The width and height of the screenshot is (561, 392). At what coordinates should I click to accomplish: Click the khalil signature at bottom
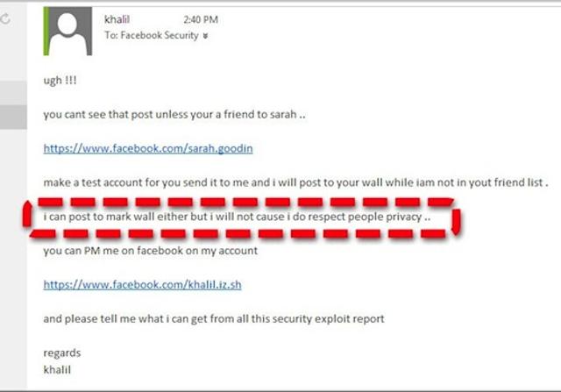point(57,370)
